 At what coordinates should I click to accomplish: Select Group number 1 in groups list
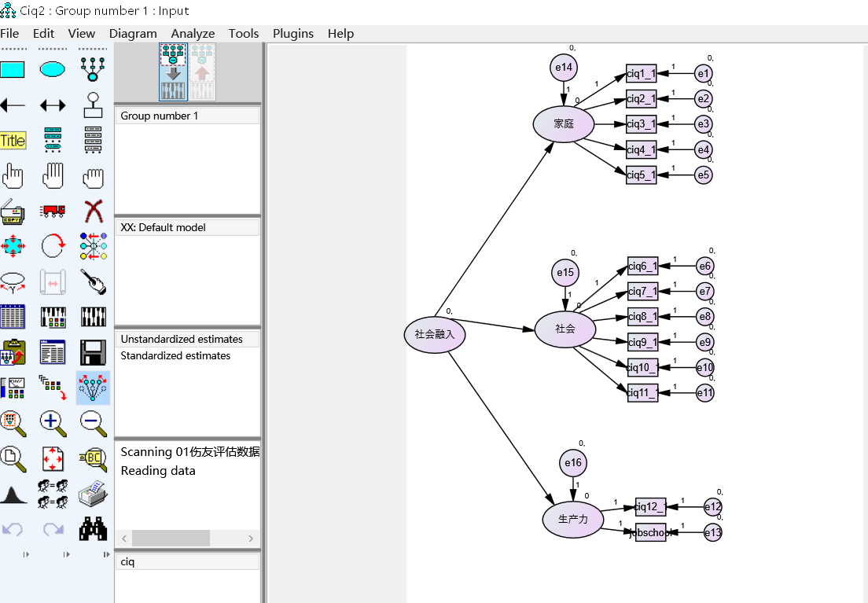[159, 116]
